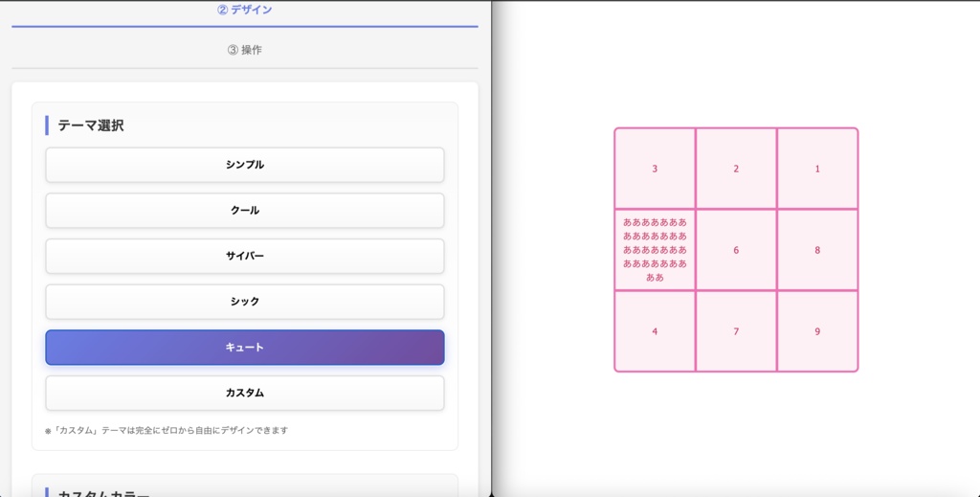This screenshot has width=980, height=497.
Task: Switch to the ② デザイン tab
Action: (x=245, y=11)
